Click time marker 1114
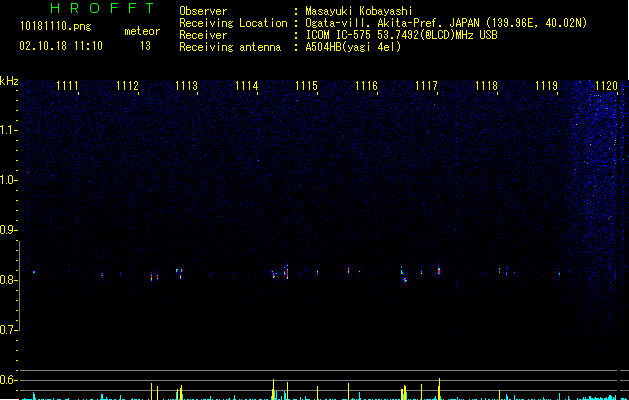Image resolution: width=629 pixels, height=400 pixels. tap(246, 86)
